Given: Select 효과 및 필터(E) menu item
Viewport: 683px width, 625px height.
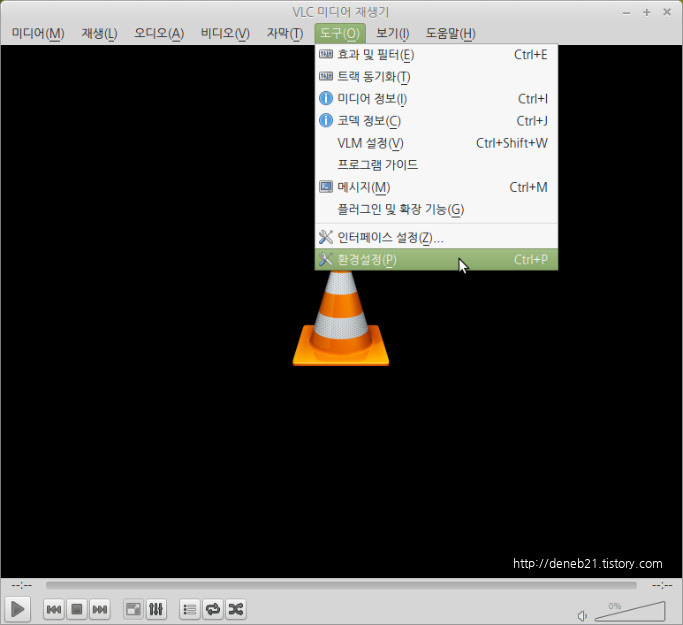Looking at the screenshot, I should (x=436, y=54).
